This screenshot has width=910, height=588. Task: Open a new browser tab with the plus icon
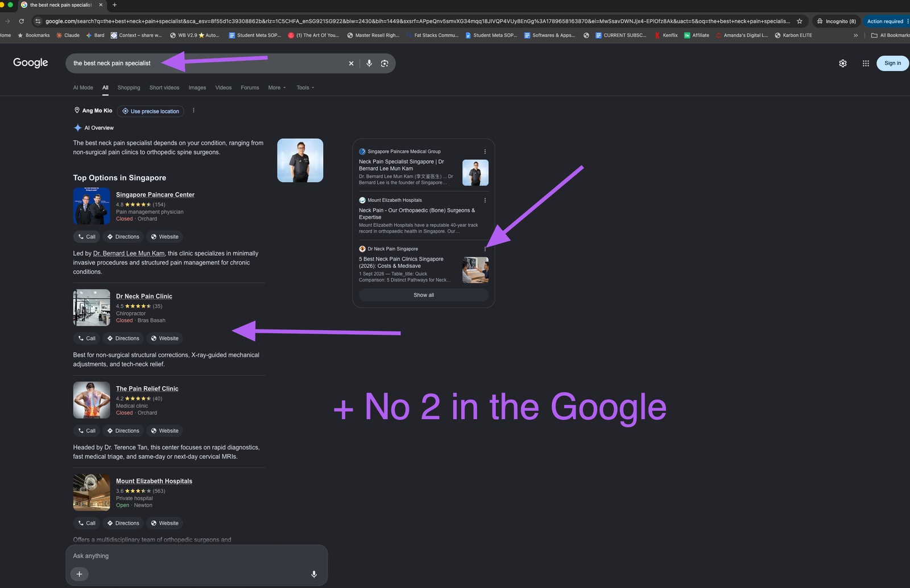114,5
